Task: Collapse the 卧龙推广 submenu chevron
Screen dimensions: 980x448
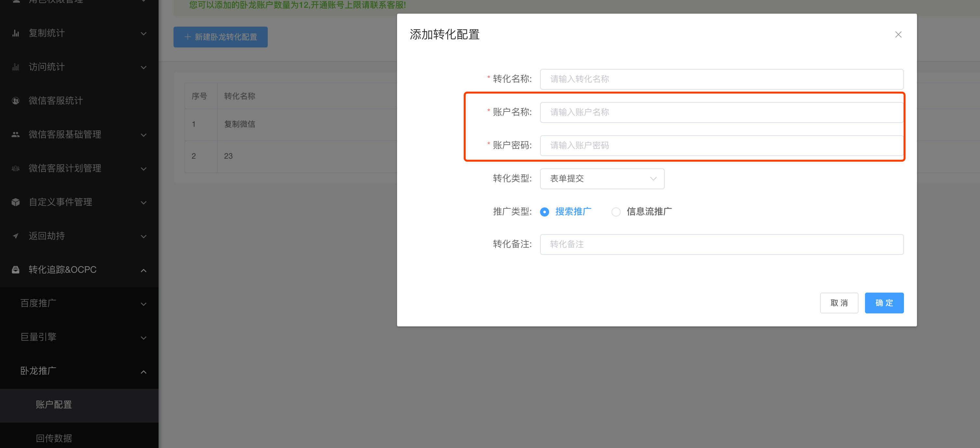Action: pyautogui.click(x=143, y=372)
